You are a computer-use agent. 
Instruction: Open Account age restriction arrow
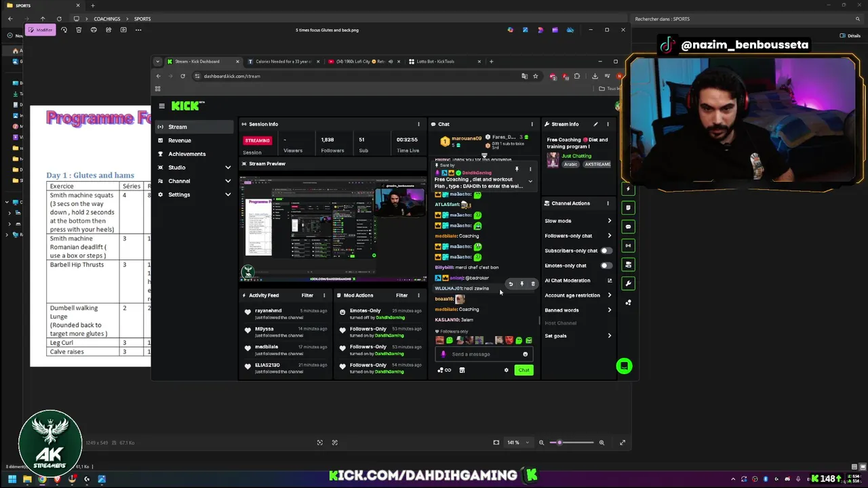609,296
